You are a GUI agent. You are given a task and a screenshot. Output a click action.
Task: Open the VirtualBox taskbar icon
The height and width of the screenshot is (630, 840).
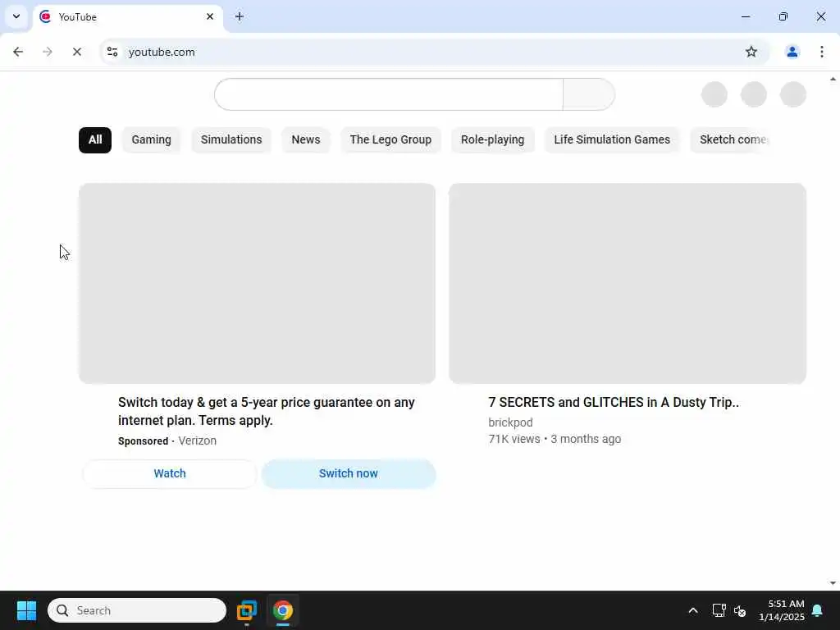246,610
